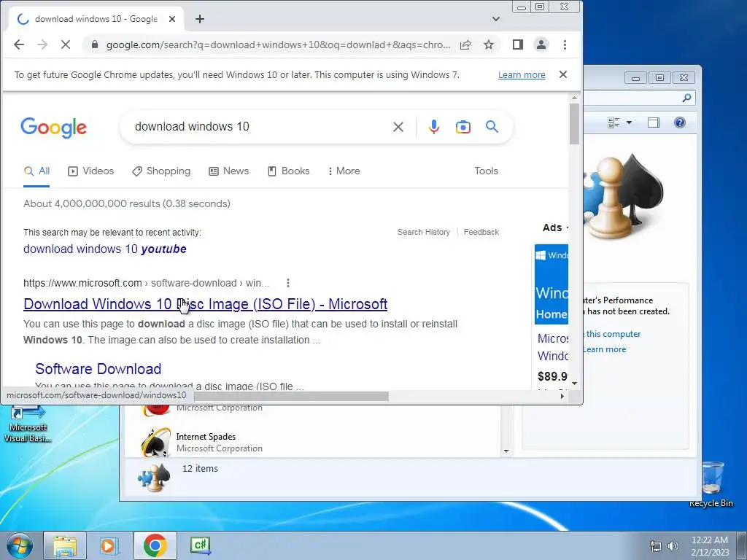Viewport: 747px width, 560px height.
Task: Clear the Google search box
Action: [398, 127]
